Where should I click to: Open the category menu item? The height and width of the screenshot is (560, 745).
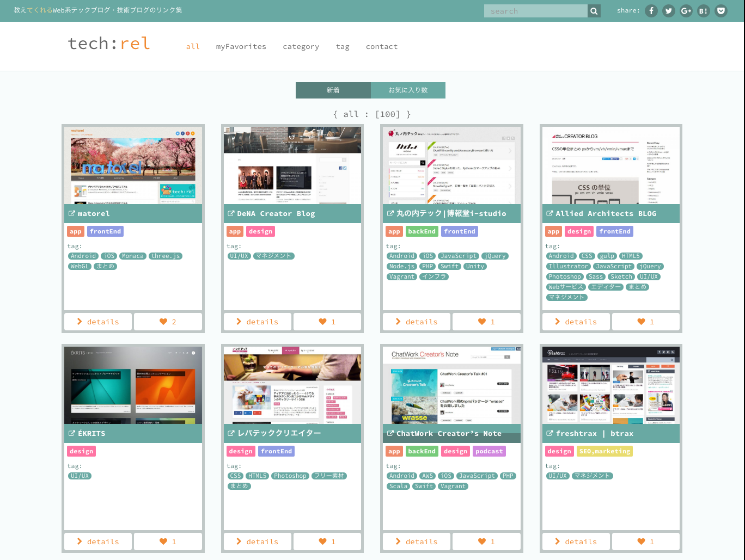pos(301,47)
